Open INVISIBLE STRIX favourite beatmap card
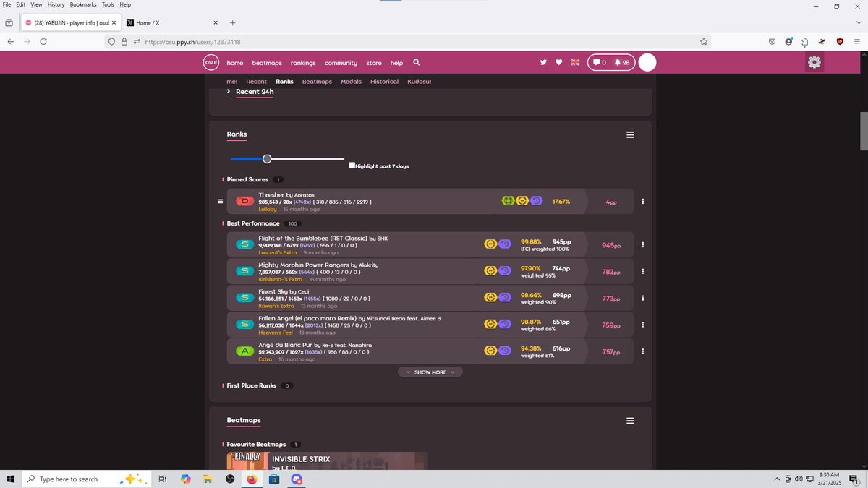This screenshot has width=868, height=488. coord(327,461)
